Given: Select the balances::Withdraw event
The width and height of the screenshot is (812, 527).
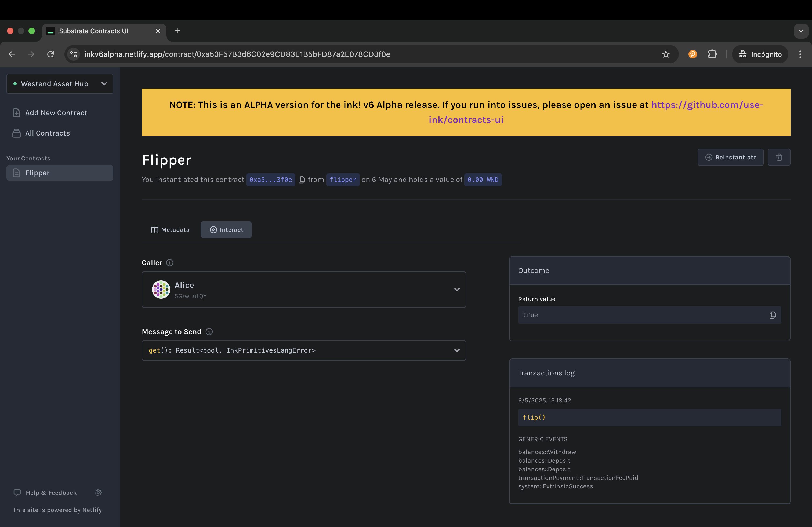Looking at the screenshot, I should [547, 452].
